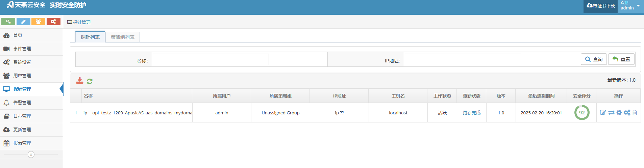Click the 主机名 column header
644x168 pixels.
click(398, 96)
